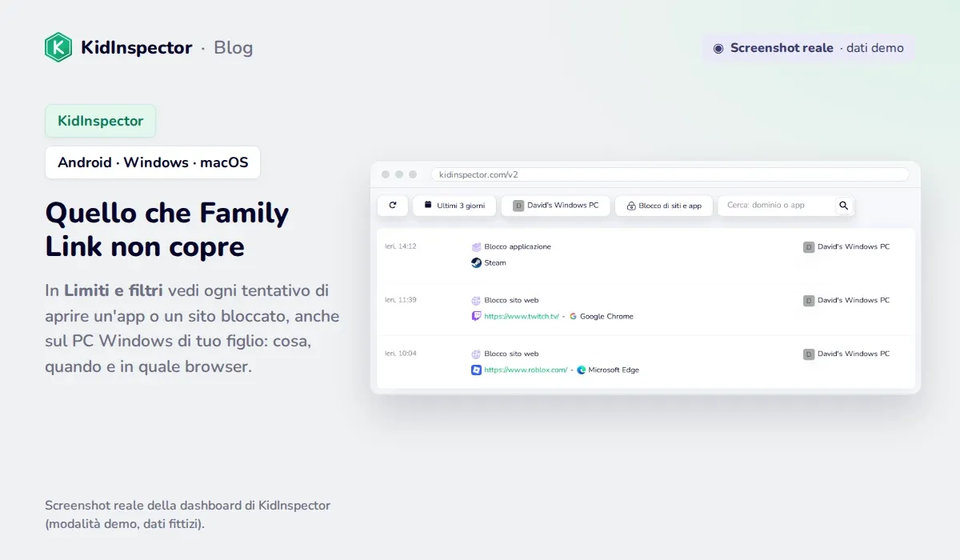Select the green KidInspector tag badge

tap(100, 121)
